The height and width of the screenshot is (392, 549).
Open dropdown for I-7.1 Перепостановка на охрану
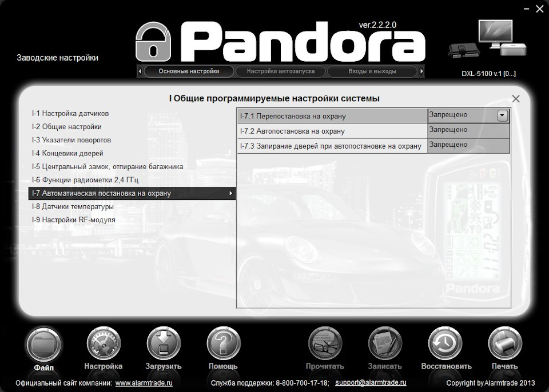point(502,116)
